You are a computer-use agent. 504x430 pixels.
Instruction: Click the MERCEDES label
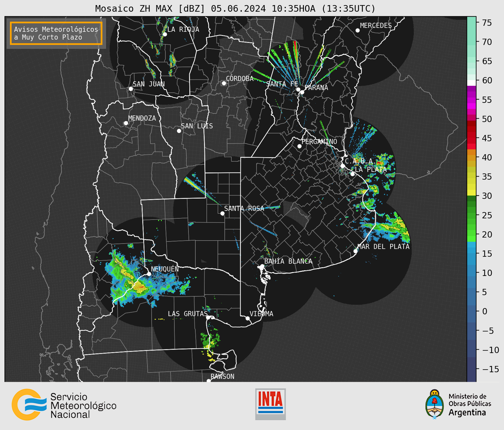376,26
